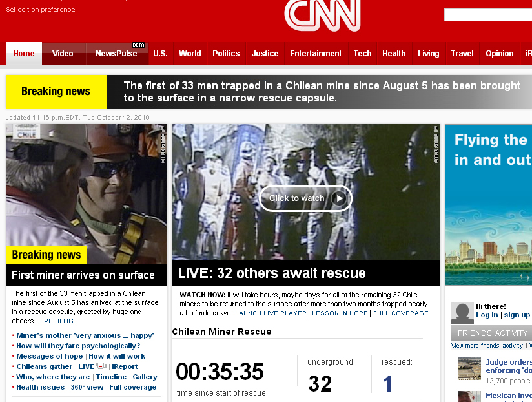
Task: Open the Video tab
Action: (63, 53)
